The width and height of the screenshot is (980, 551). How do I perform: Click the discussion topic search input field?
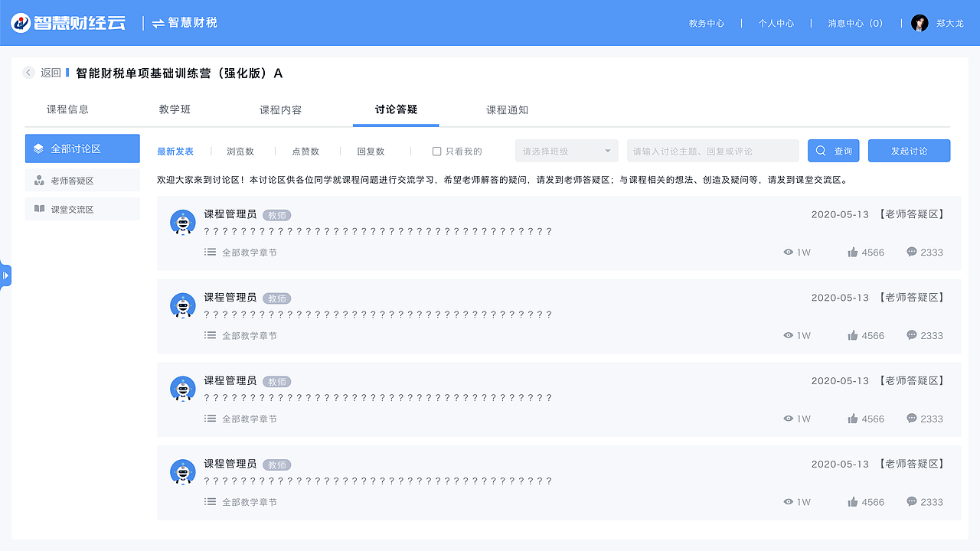(712, 151)
